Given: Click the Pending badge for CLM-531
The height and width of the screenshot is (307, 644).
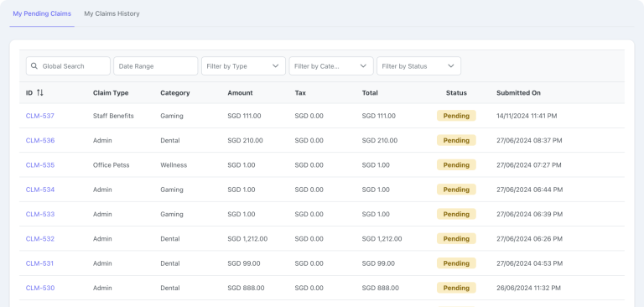Looking at the screenshot, I should tap(456, 263).
